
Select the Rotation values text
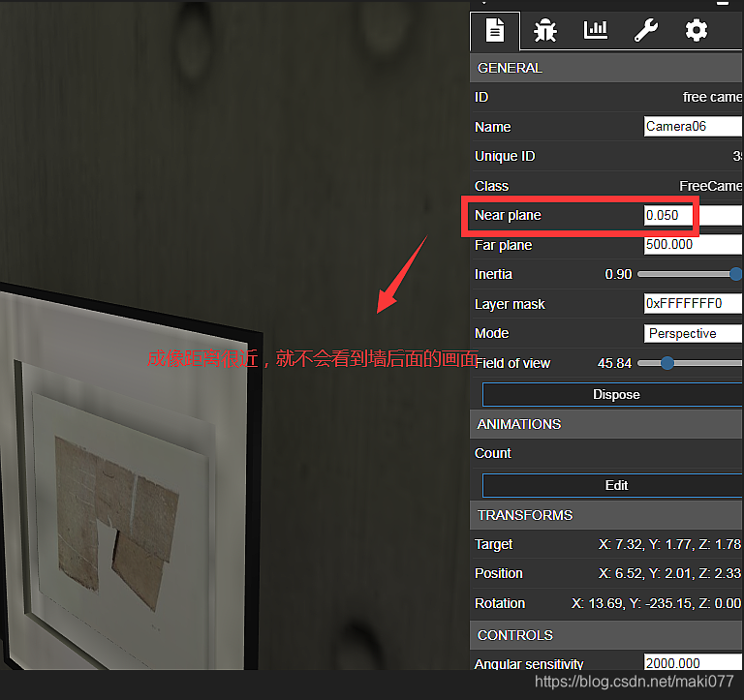[x=656, y=603]
